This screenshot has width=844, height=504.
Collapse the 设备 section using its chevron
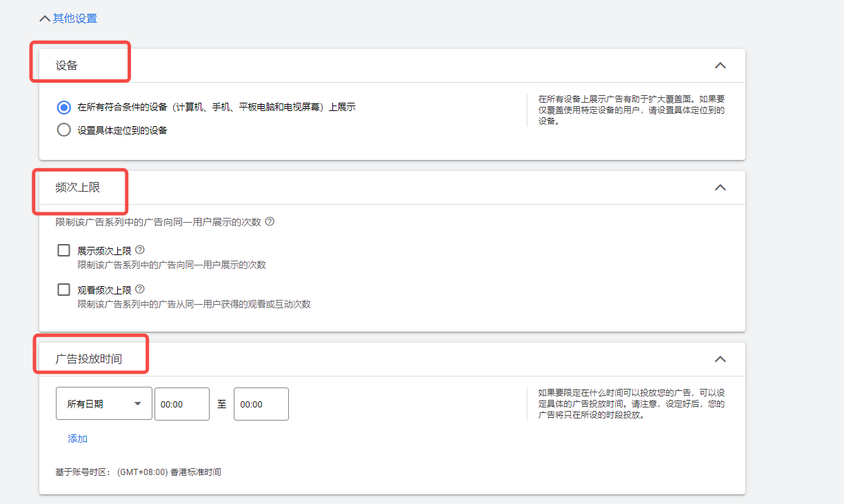(720, 65)
